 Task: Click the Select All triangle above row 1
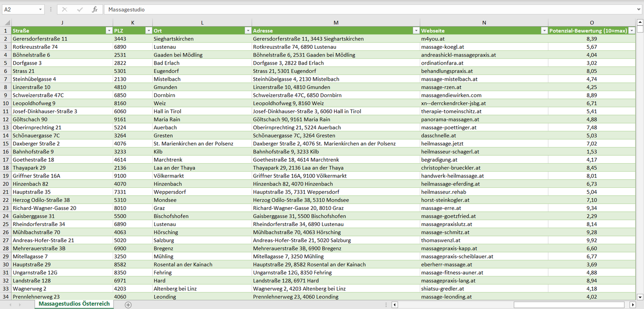(x=6, y=22)
